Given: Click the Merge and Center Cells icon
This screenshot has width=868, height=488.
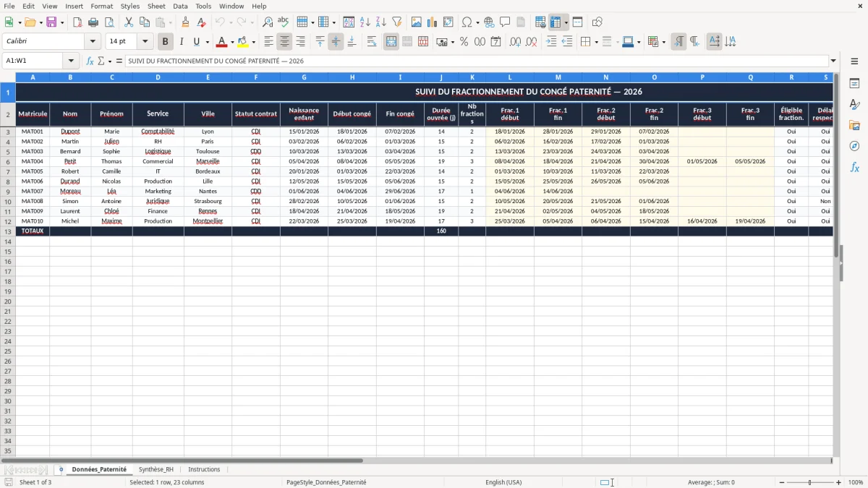Looking at the screenshot, I should click(x=391, y=42).
